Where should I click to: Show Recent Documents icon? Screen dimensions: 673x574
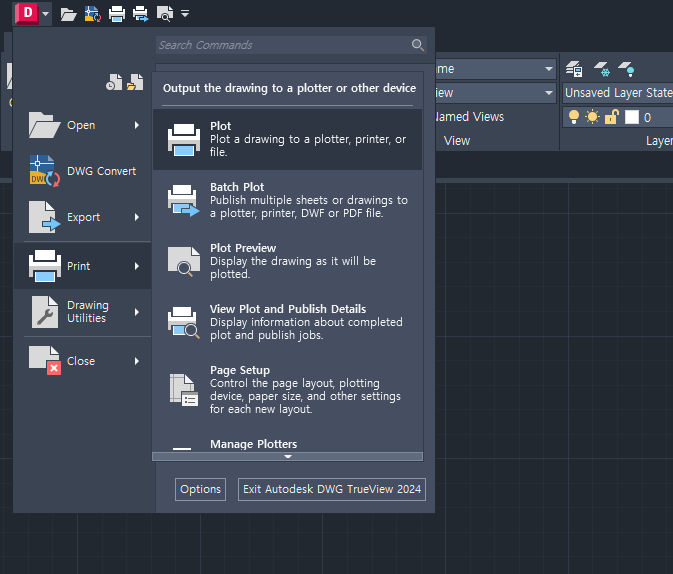coord(114,82)
